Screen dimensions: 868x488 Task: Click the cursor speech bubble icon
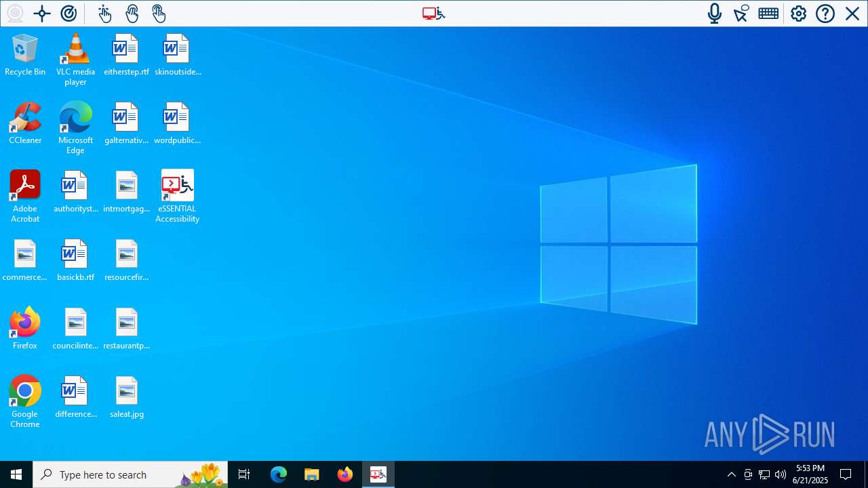pyautogui.click(x=741, y=14)
